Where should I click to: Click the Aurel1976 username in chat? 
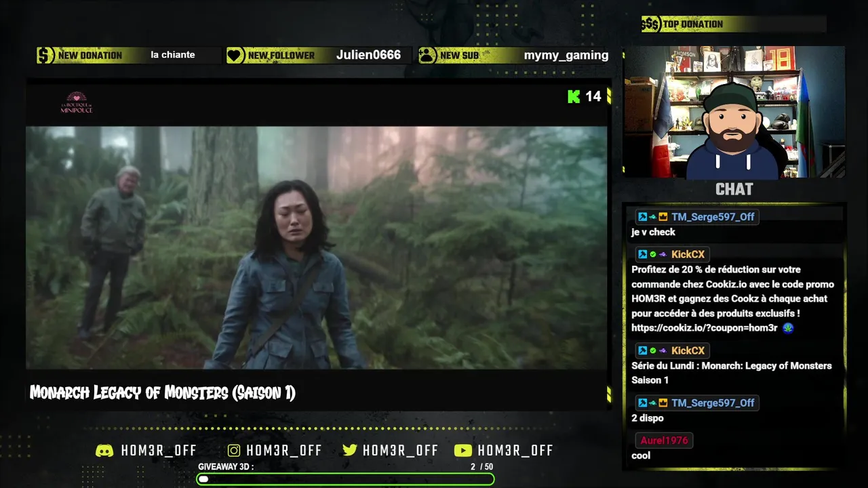[x=664, y=440]
